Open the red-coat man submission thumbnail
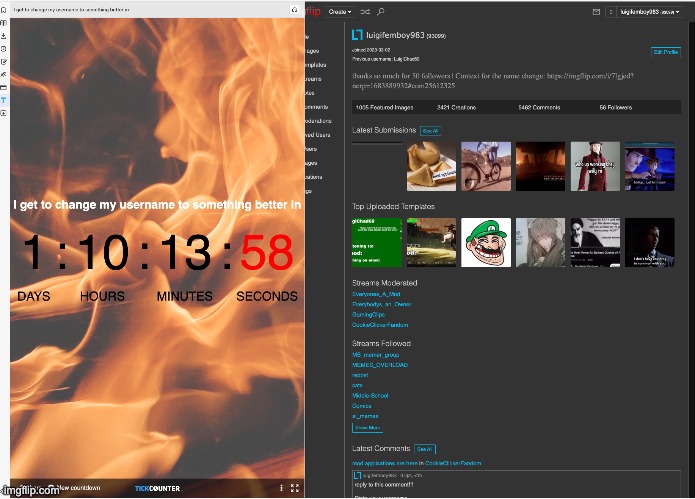Image resolution: width=695 pixels, height=499 pixels. coord(595,166)
